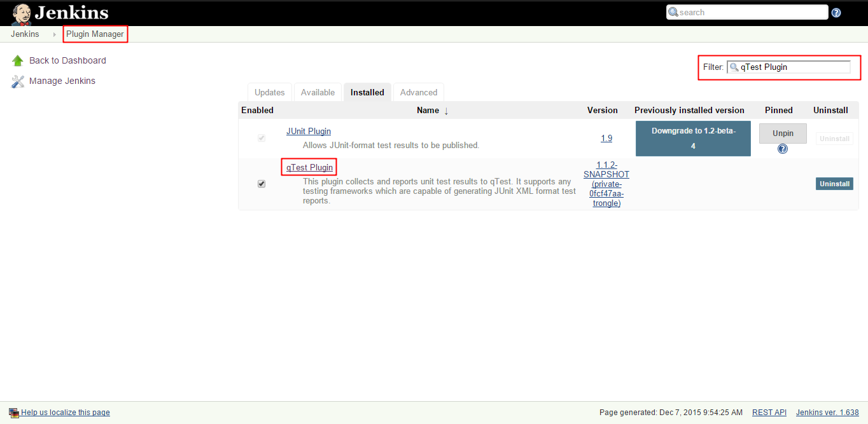Open the REST API footer link
This screenshot has width=868, height=424.
coord(769,413)
